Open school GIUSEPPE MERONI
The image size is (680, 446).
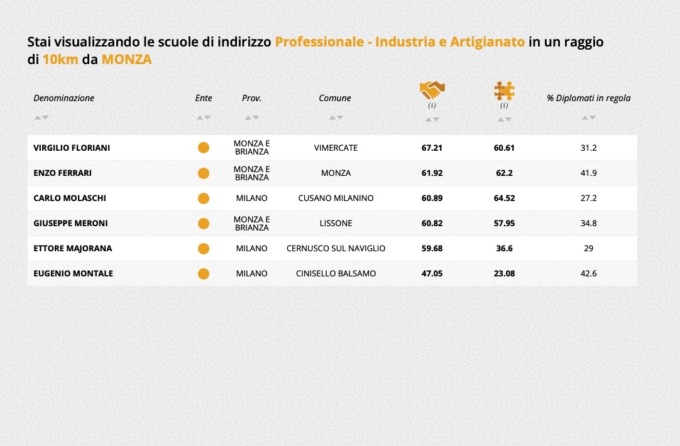(71, 223)
